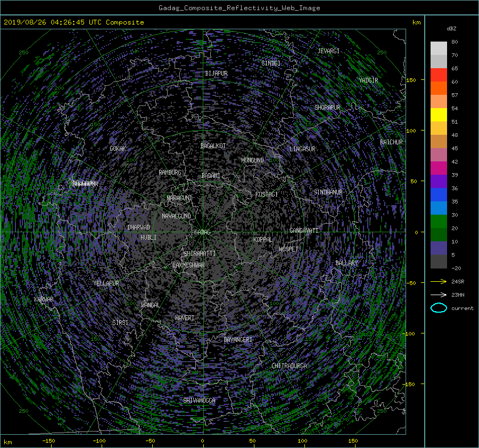Click the 'km' label at bottom-left axis
The height and width of the screenshot is (448, 479).
7,442
